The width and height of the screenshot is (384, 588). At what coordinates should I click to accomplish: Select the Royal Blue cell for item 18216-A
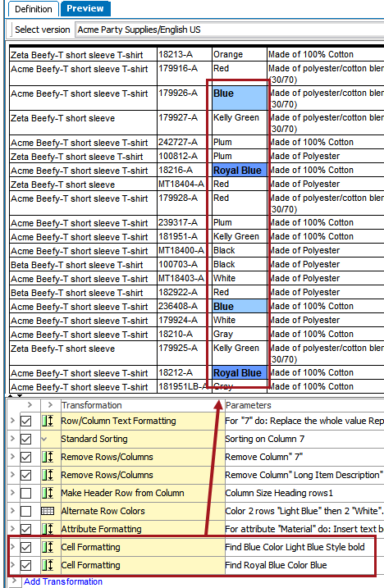tap(240, 171)
